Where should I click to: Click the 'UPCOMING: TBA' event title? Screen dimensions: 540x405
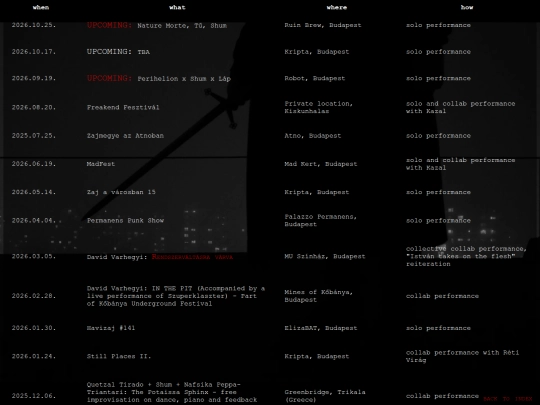point(118,52)
